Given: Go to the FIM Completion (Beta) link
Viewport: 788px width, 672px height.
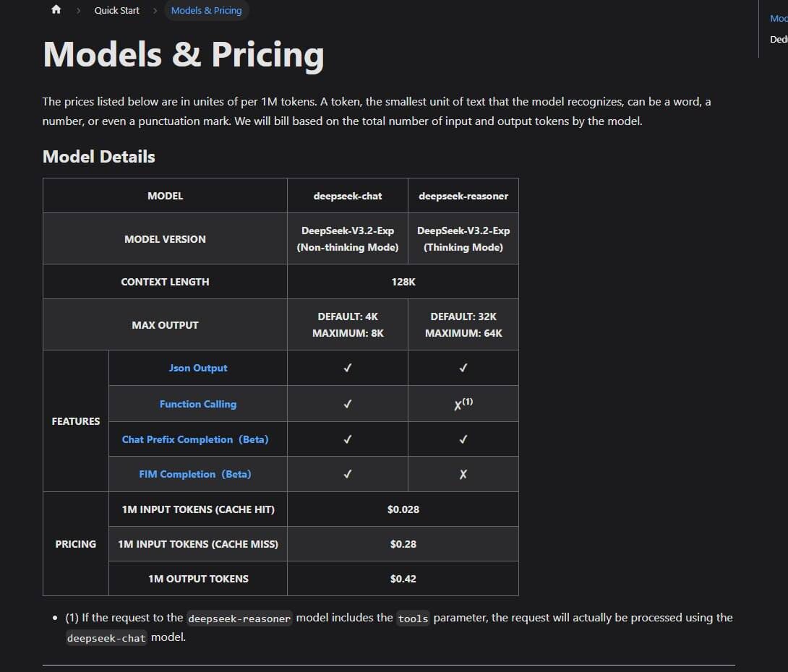Looking at the screenshot, I should [195, 474].
